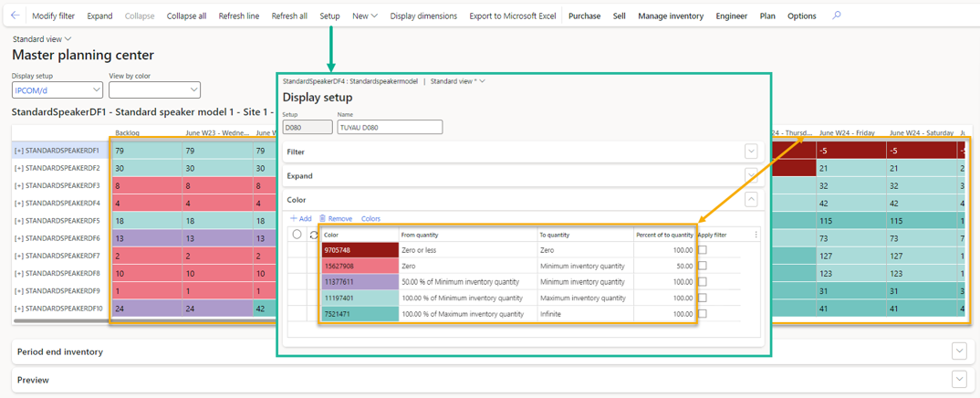Toggle the select-all circle in color grid header

click(297, 235)
